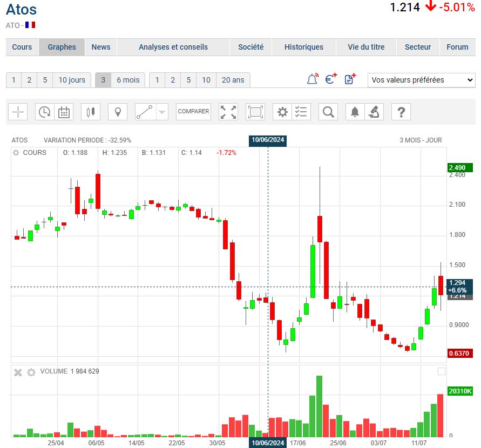Switch to the Cours tab
The image size is (481, 448).
[22, 47]
